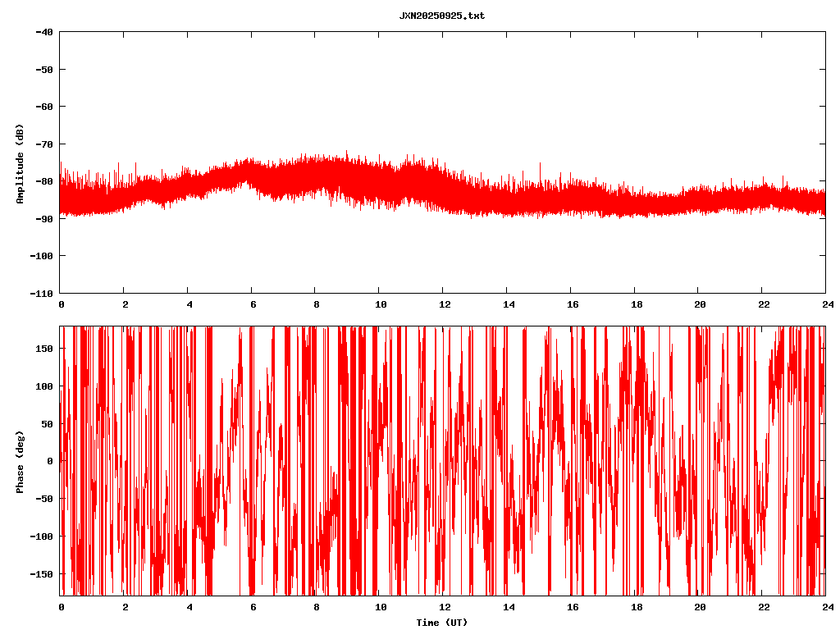This screenshot has height=630, width=840.
Task: Click the 150 tick on the phase axis
Action: click(44, 349)
